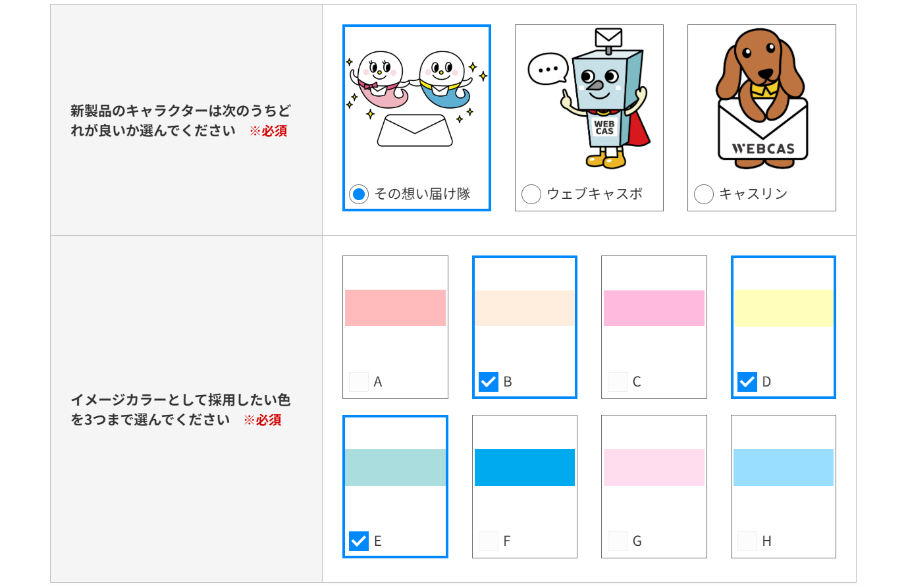Screen dimensions: 906x588
Task: Check the box for color H
Action: coord(747,541)
